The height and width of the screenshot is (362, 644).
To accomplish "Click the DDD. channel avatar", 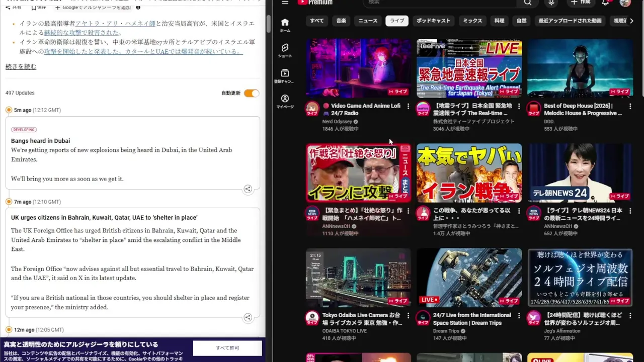I will click(x=534, y=109).
